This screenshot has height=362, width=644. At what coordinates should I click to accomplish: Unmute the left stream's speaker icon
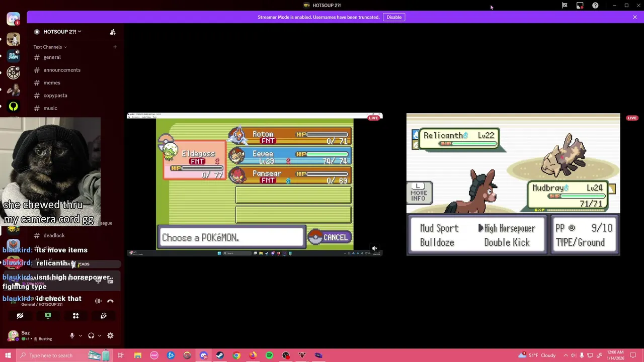[374, 248]
